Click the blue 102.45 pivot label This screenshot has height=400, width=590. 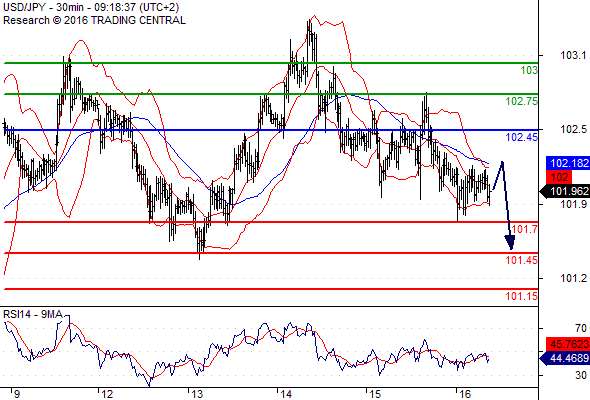[x=522, y=137]
